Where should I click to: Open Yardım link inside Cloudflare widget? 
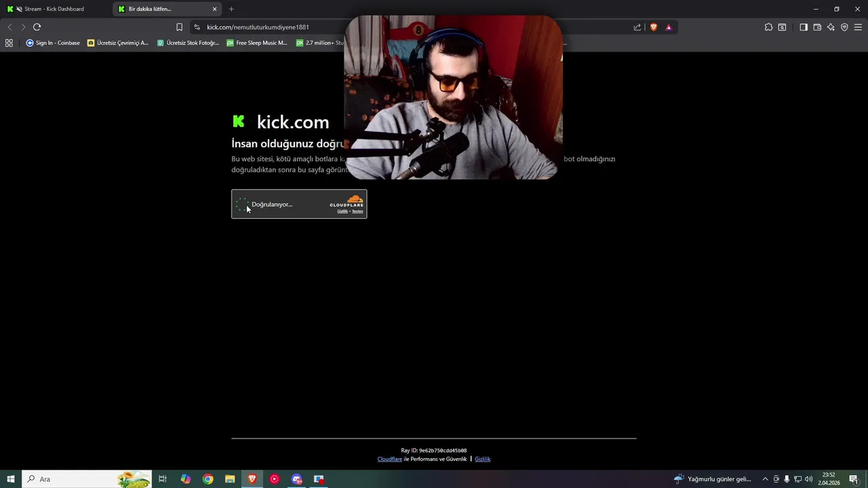point(357,211)
